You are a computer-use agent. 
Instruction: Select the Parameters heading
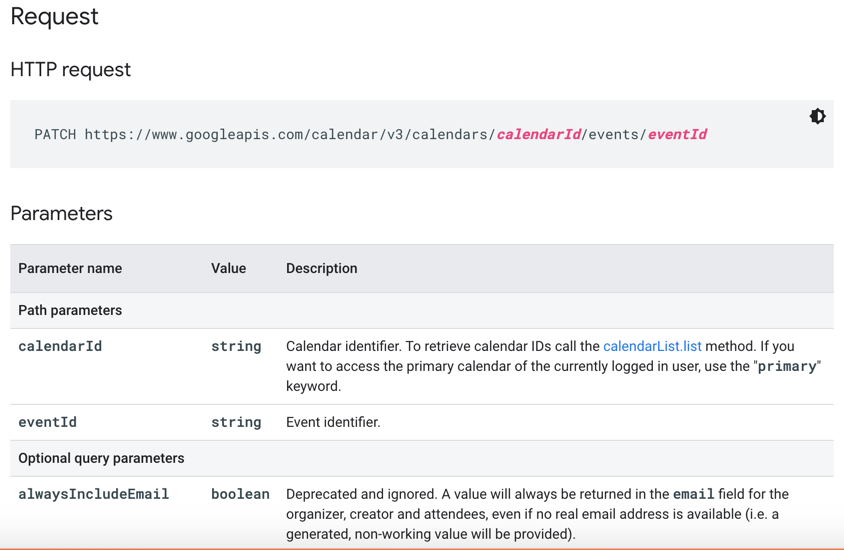61,214
